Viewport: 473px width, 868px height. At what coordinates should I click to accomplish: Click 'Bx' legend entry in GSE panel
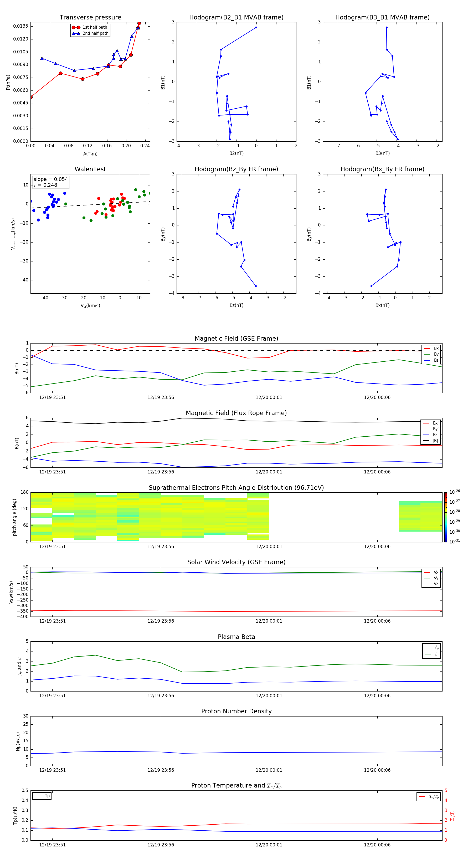coord(431,349)
